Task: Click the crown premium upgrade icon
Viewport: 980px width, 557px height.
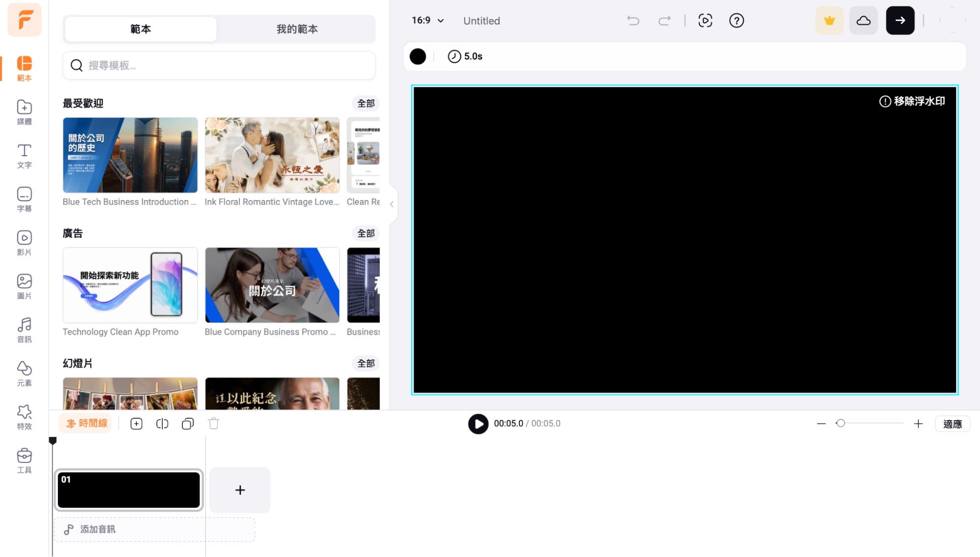Action: (829, 21)
